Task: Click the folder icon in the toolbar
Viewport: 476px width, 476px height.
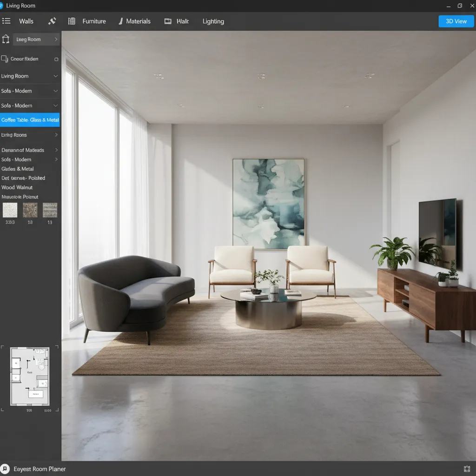Action: [168, 21]
